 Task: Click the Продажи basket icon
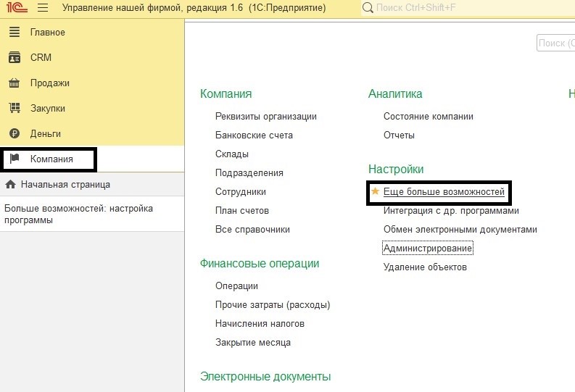[x=14, y=83]
